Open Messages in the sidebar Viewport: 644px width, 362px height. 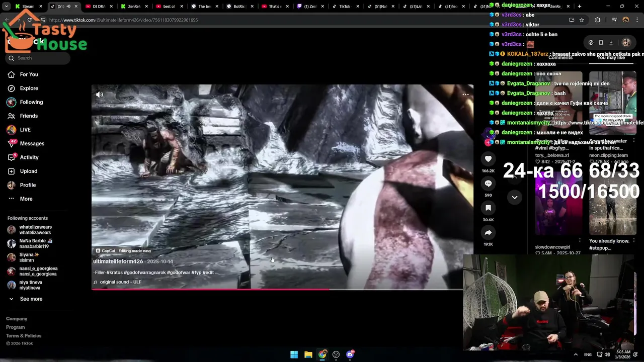[32, 143]
